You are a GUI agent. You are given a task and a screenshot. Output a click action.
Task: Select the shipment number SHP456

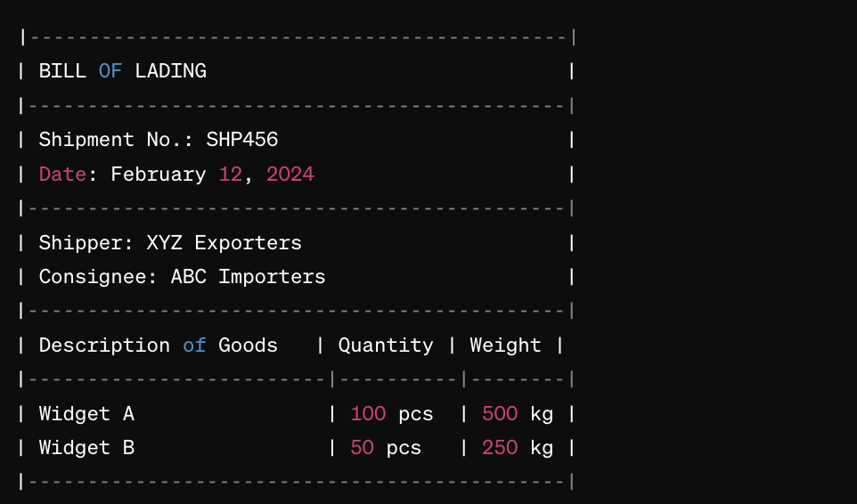pyautogui.click(x=242, y=140)
